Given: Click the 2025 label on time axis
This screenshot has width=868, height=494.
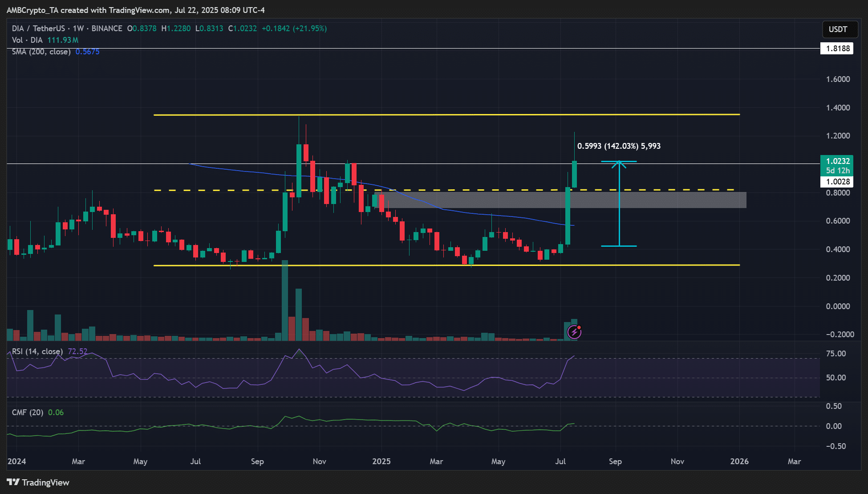Looking at the screenshot, I should pos(381,461).
